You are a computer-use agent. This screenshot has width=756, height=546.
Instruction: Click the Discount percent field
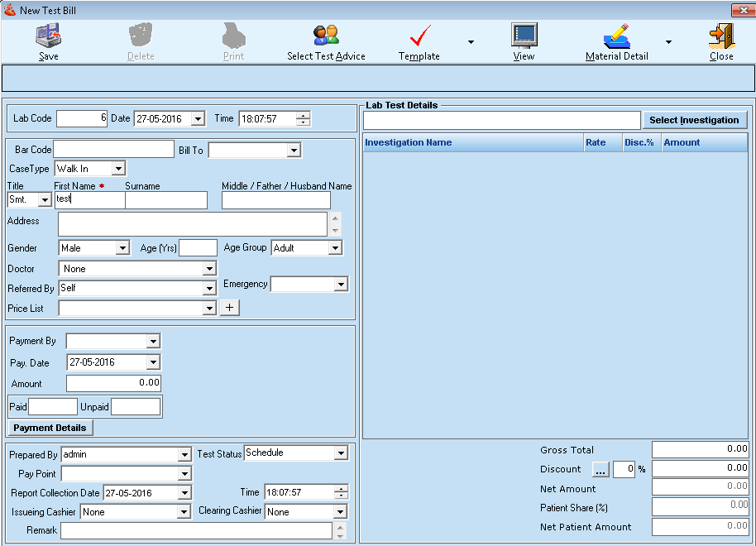click(624, 469)
